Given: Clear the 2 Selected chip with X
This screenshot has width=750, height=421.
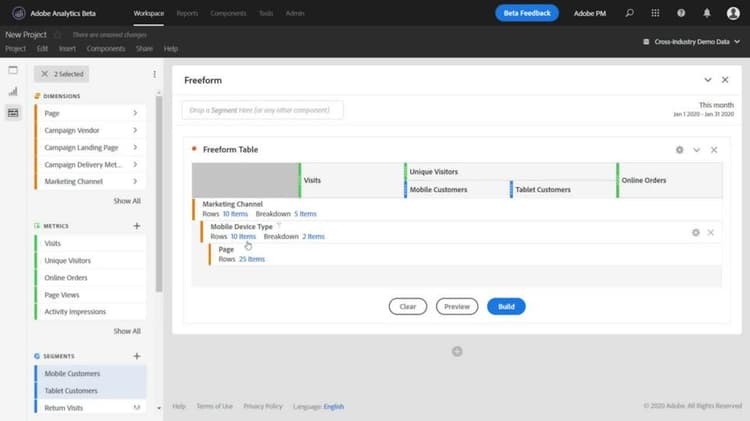Looking at the screenshot, I should click(x=44, y=74).
